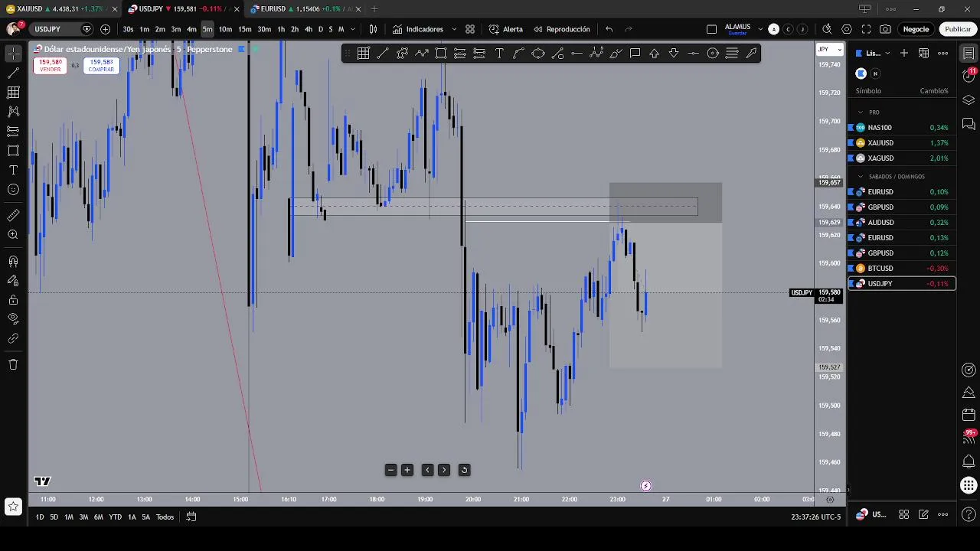Open pattern tools in the left sidebar
This screenshot has width=980, height=551.
13,112
